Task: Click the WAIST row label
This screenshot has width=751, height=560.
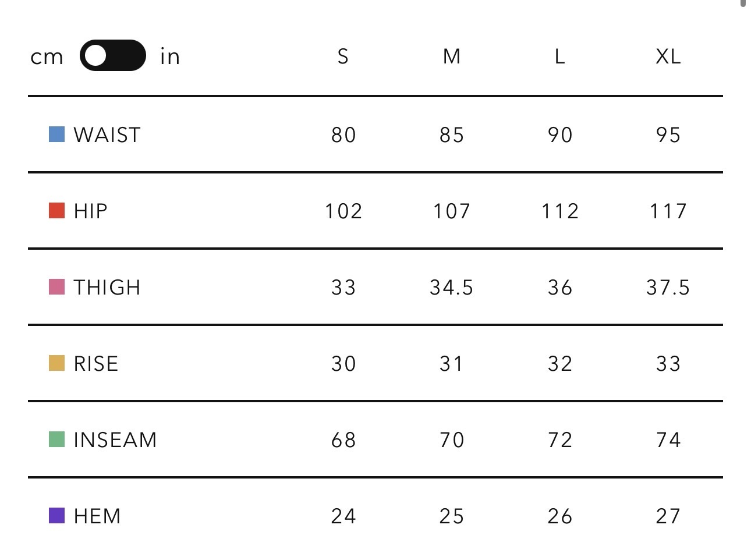Action: pyautogui.click(x=107, y=135)
